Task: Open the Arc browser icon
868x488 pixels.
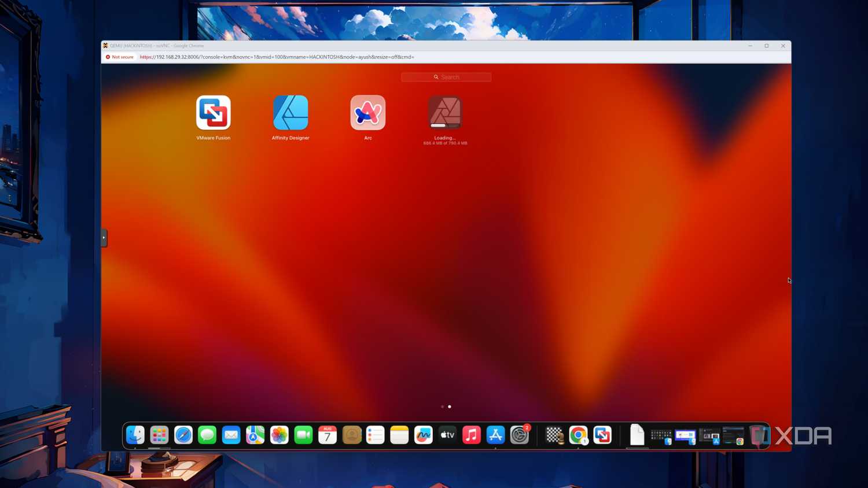Action: 367,113
